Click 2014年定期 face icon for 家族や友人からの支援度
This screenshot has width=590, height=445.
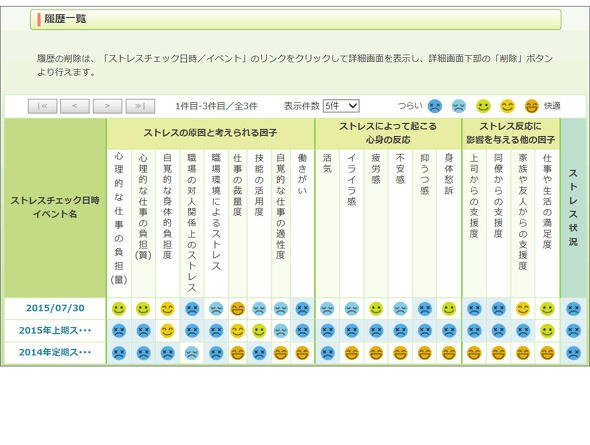coord(523,353)
